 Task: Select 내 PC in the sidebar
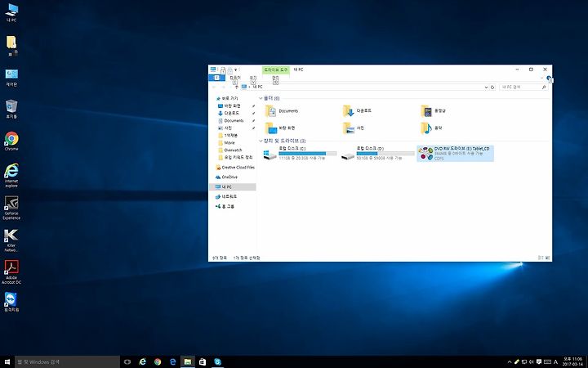(x=233, y=186)
